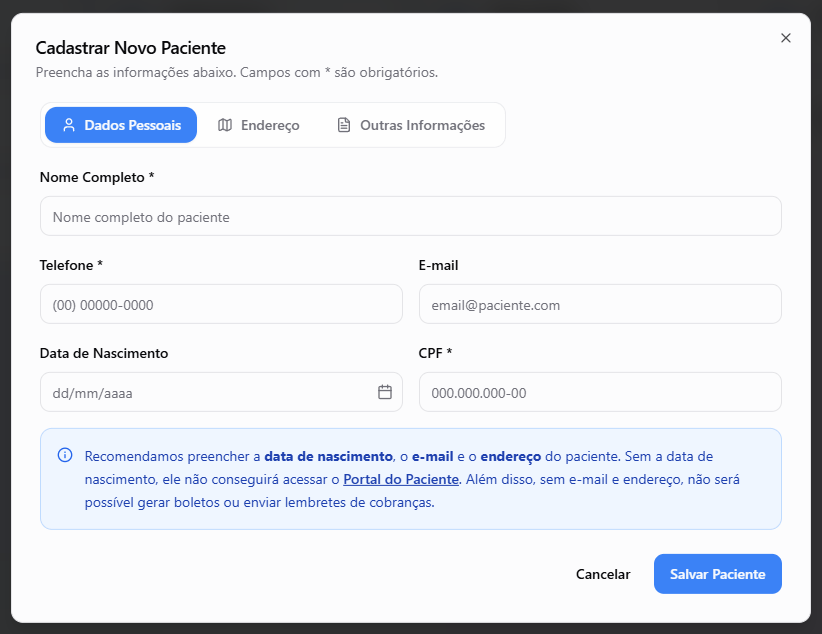The width and height of the screenshot is (822, 634).
Task: Click the Nome Completo * label
Action: coord(97,177)
